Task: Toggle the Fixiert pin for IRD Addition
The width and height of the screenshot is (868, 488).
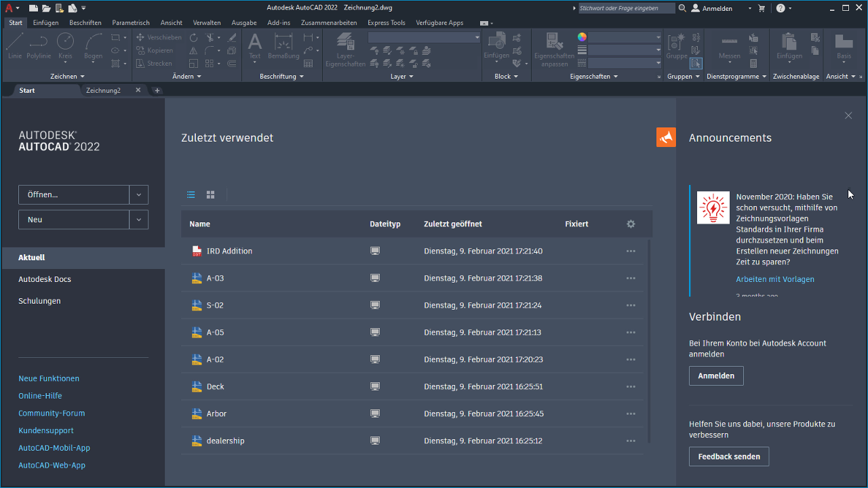Action: 576,251
